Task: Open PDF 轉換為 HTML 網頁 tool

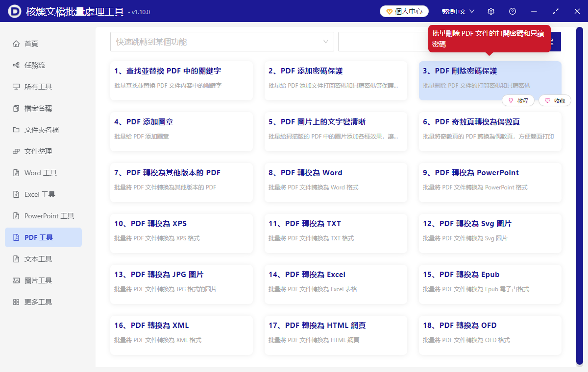Action: coord(336,335)
